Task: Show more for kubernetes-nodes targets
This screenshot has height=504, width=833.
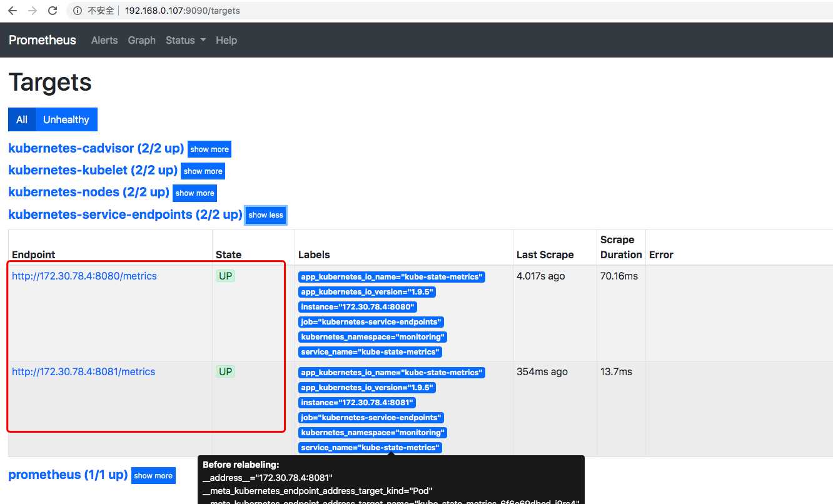Action: pyautogui.click(x=194, y=193)
